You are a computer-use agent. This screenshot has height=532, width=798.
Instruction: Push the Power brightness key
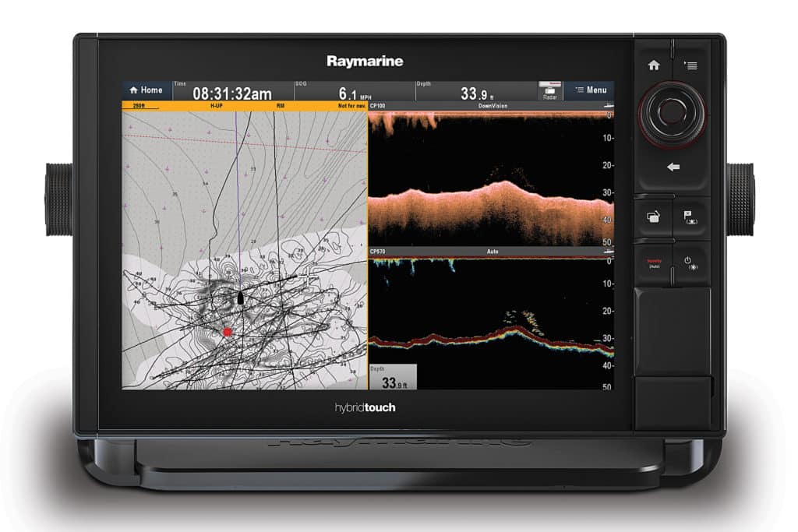click(x=690, y=263)
